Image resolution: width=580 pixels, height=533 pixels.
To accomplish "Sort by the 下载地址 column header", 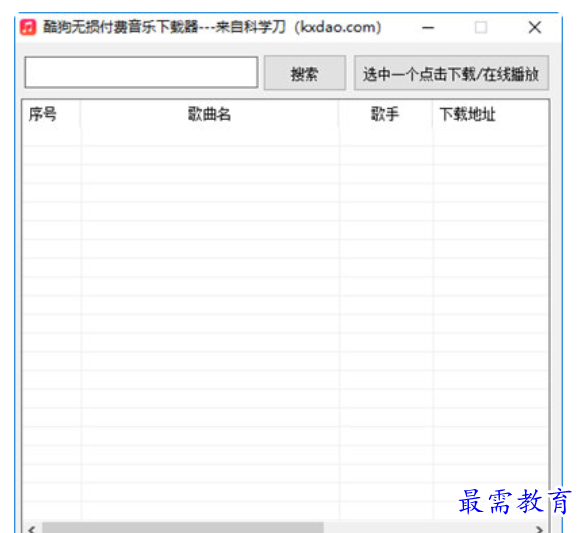I will tap(490, 114).
